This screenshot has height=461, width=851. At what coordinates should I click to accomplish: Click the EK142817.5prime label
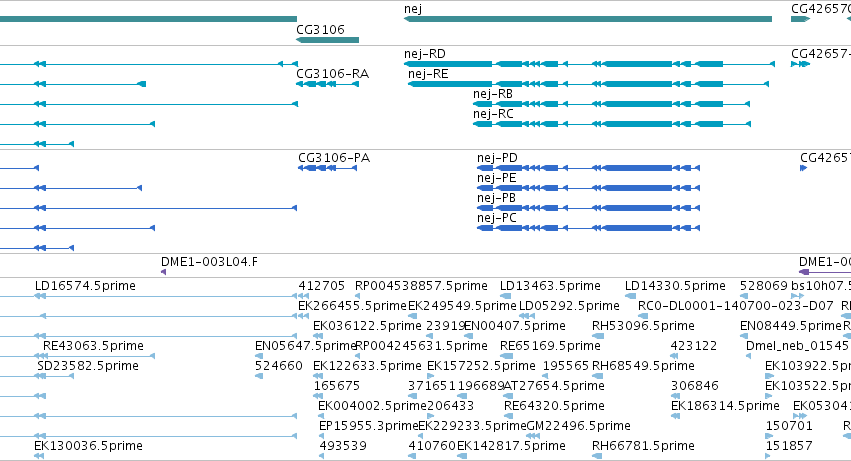point(511,446)
